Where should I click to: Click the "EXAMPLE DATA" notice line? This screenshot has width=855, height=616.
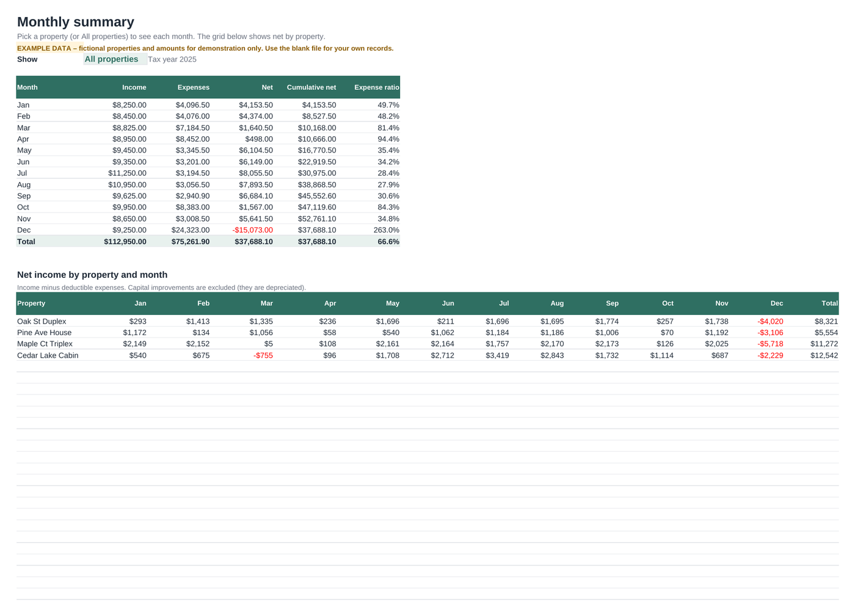point(205,48)
